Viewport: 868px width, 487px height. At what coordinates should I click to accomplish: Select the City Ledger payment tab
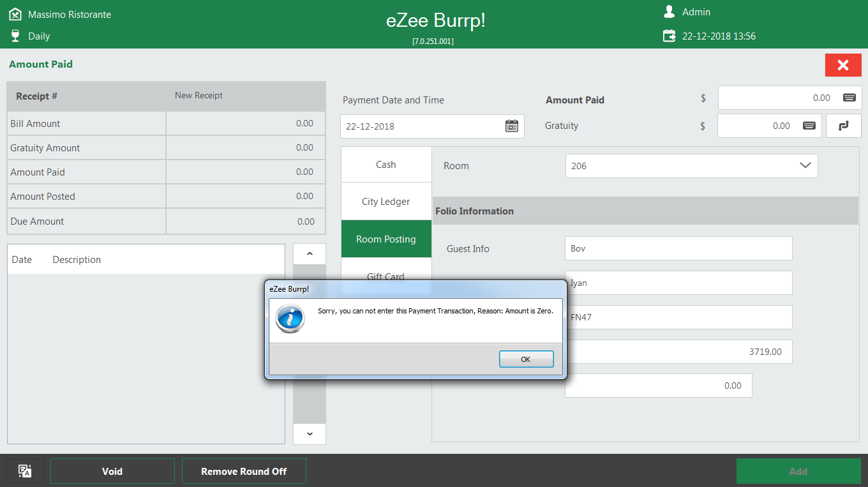click(x=386, y=202)
